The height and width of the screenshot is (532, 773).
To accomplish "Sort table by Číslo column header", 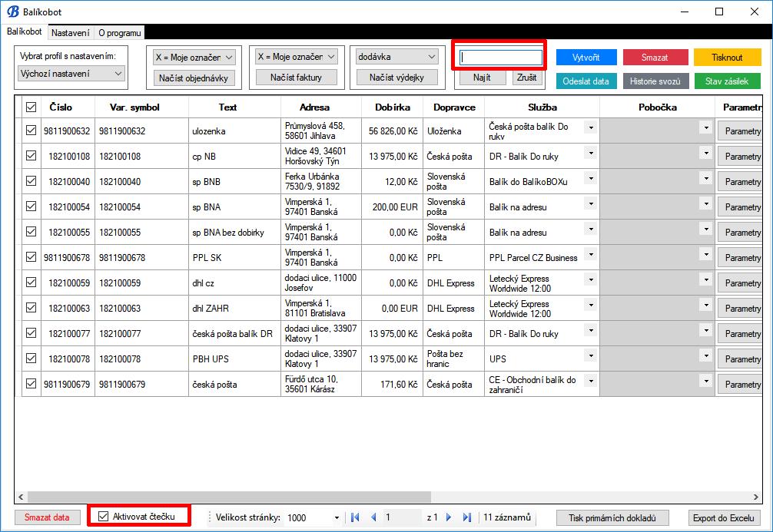I will coord(61,107).
